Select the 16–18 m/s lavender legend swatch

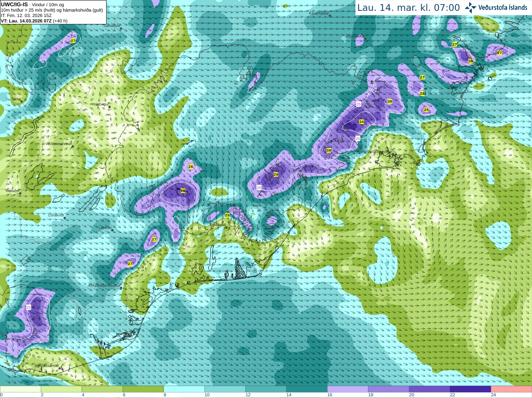click(x=348, y=389)
